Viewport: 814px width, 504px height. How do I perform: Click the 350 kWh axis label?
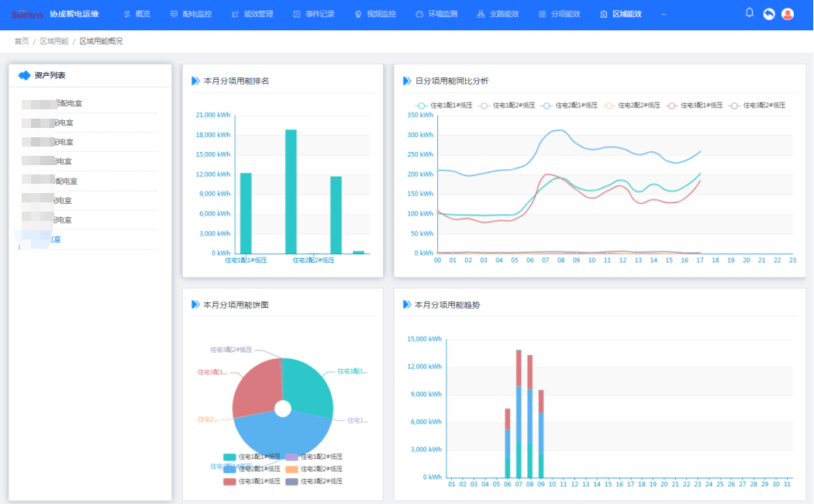420,115
